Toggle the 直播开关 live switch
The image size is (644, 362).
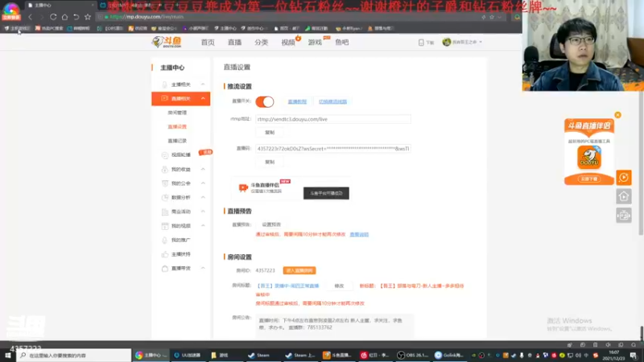tap(265, 102)
